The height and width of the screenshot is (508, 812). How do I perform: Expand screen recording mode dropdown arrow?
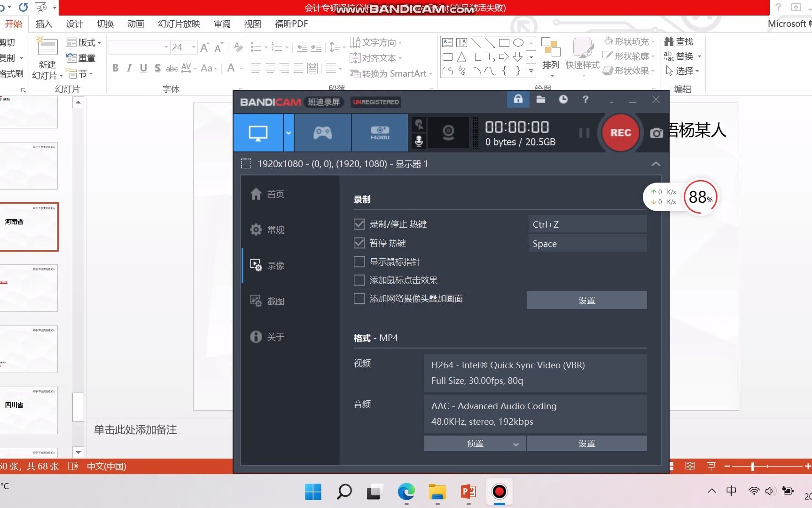(x=289, y=133)
